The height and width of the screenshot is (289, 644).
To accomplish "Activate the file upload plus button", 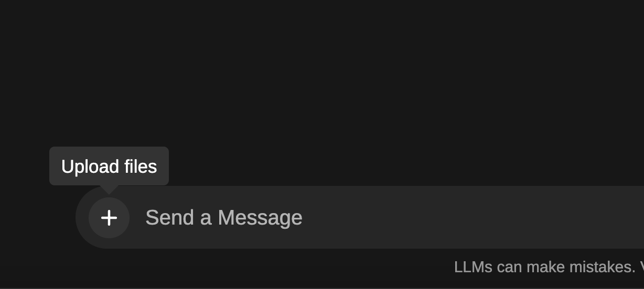I will pyautogui.click(x=109, y=218).
